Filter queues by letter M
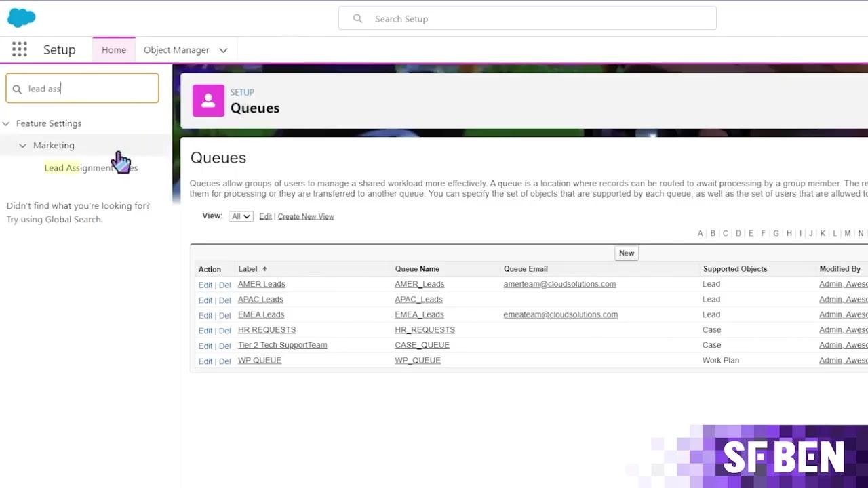Screen dimensions: 868x488 (x=848, y=233)
